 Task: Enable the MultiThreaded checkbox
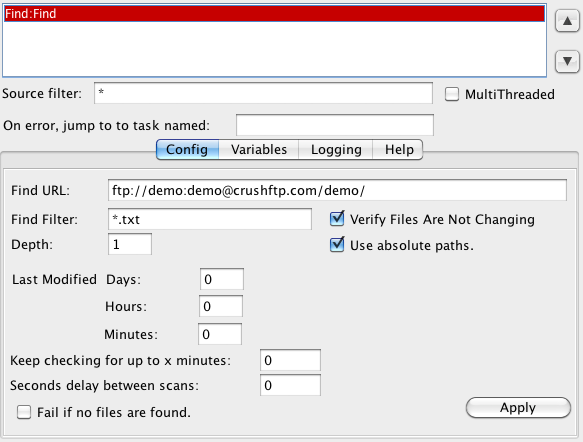coord(452,94)
